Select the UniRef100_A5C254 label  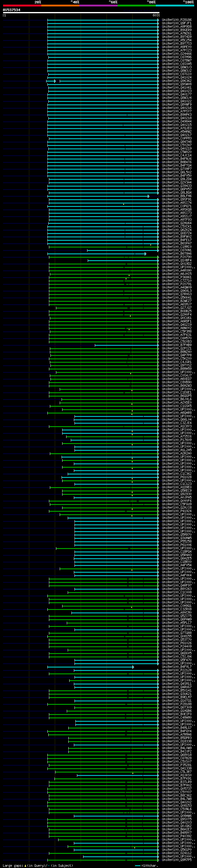[176, 40]
